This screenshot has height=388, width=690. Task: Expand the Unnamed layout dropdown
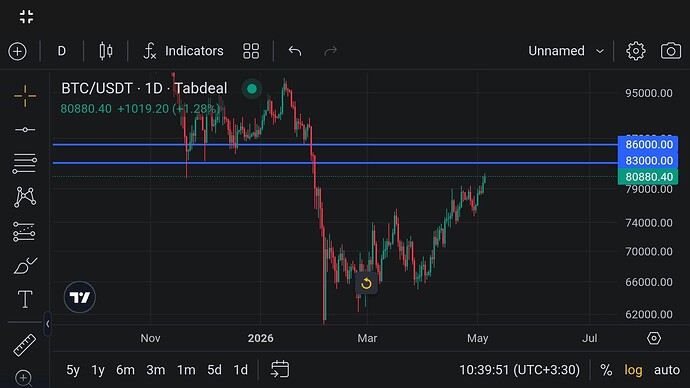[x=566, y=51]
